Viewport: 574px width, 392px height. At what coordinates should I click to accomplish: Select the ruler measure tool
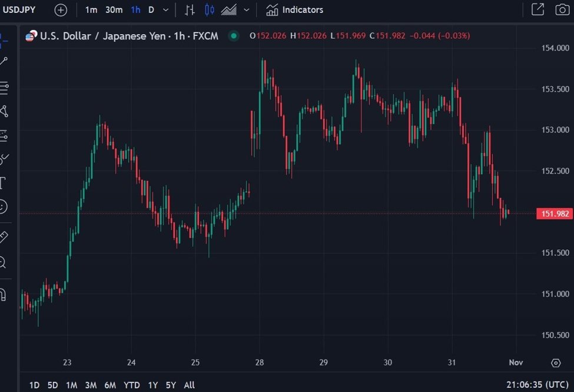pos(3,237)
